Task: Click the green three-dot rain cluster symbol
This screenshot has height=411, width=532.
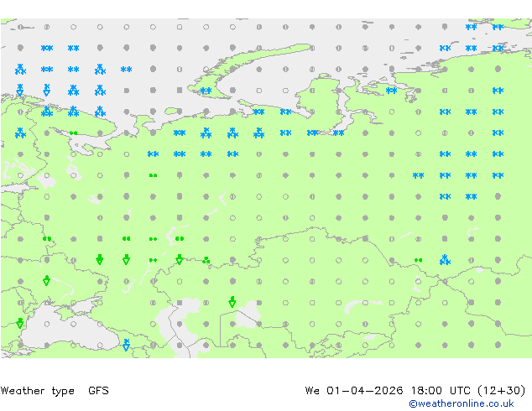Action: [x=206, y=260]
